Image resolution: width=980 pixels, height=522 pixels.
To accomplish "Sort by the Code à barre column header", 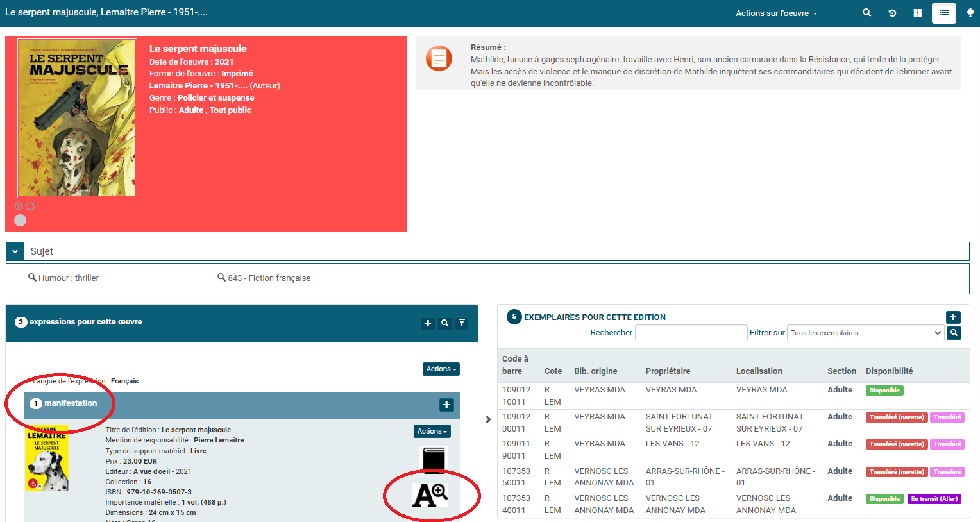I will pyautogui.click(x=515, y=365).
